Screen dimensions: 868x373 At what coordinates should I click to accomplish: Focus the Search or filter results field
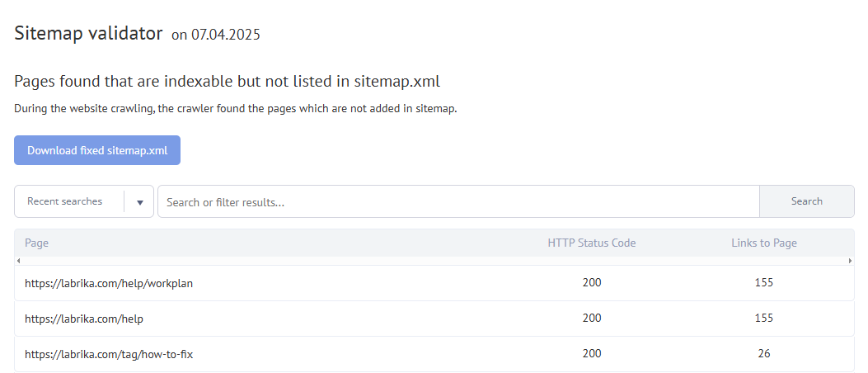coord(458,201)
